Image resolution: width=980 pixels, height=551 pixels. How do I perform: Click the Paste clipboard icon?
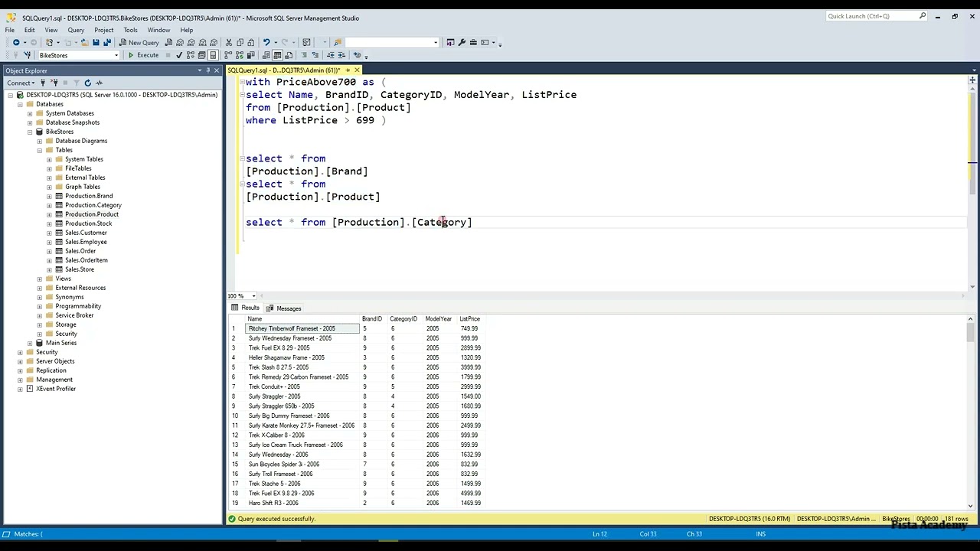click(x=250, y=42)
